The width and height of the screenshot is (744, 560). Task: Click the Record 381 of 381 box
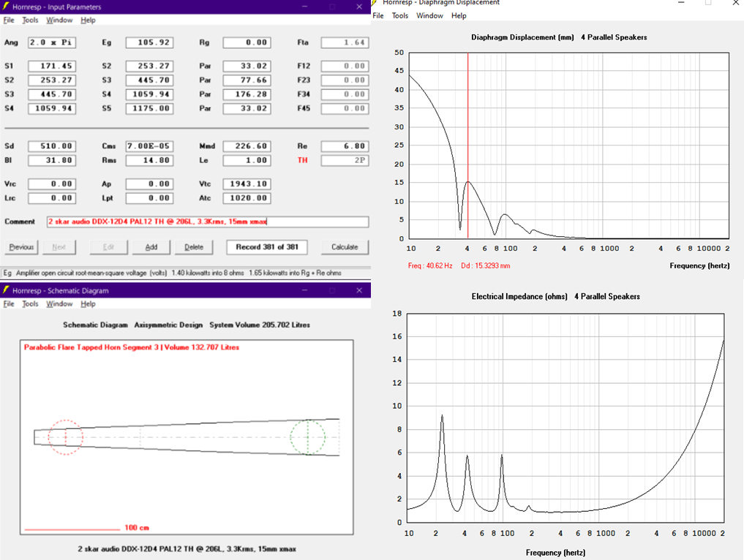(x=267, y=247)
